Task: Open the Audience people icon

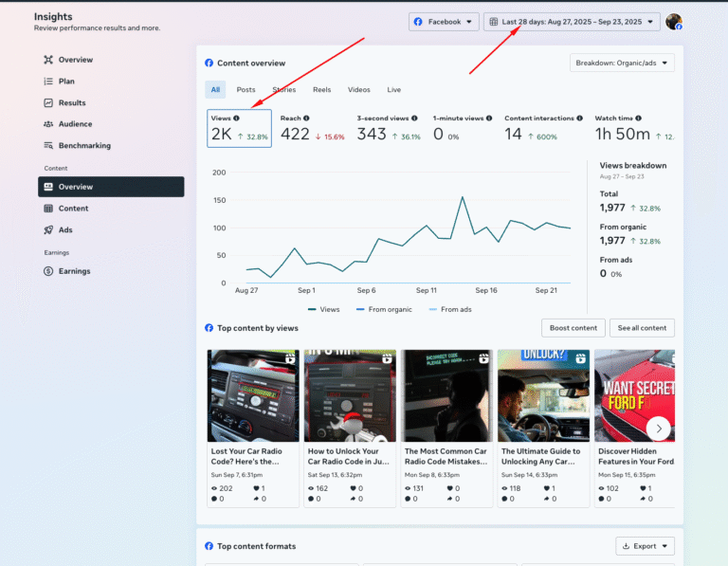Action: click(48, 124)
